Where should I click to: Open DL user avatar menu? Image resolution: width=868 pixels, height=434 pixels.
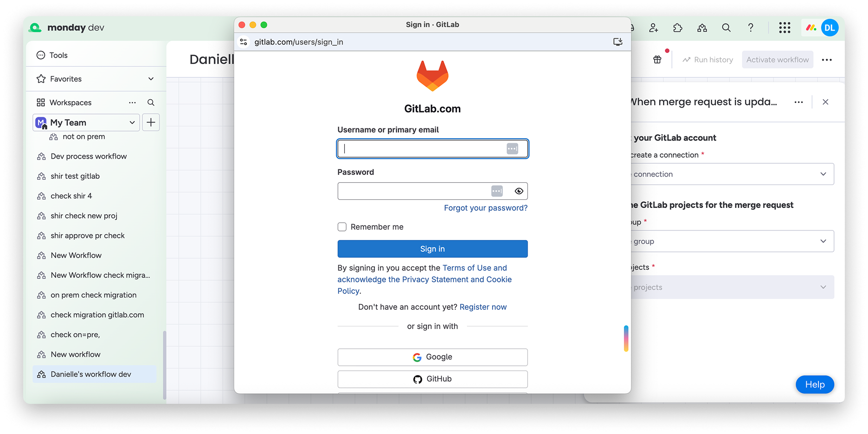click(829, 28)
